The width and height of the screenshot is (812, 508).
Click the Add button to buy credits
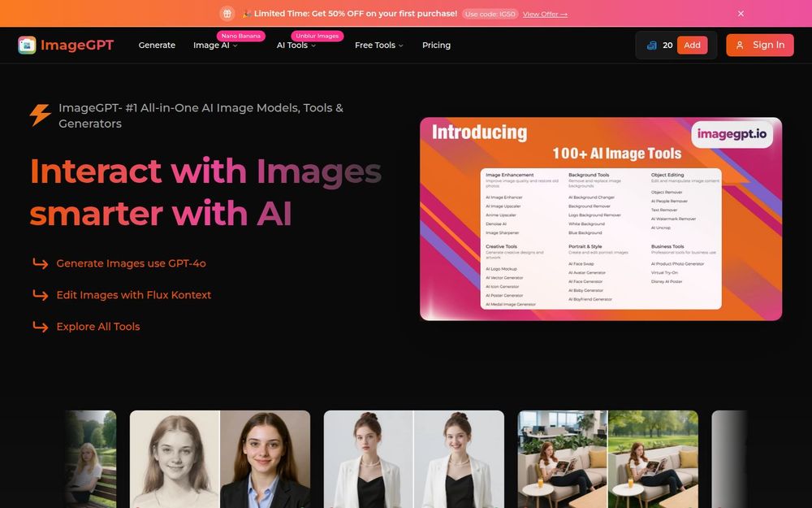[693, 45]
